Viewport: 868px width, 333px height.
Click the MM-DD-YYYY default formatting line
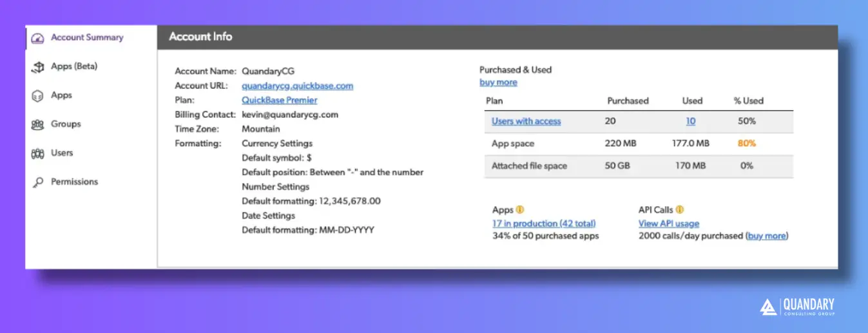click(308, 230)
